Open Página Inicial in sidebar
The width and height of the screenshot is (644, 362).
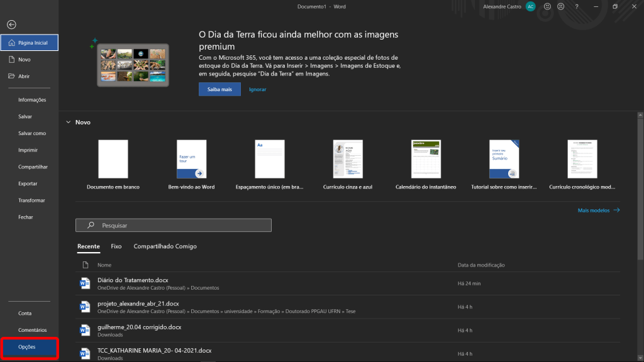tap(30, 43)
